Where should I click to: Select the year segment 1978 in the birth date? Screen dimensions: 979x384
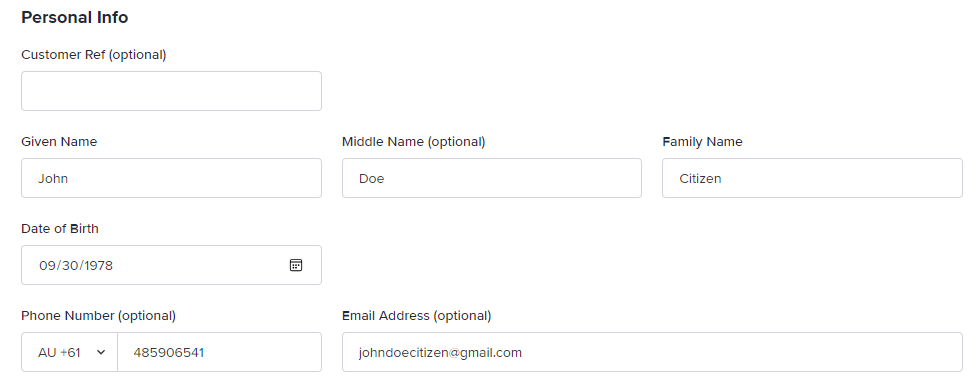(98, 265)
